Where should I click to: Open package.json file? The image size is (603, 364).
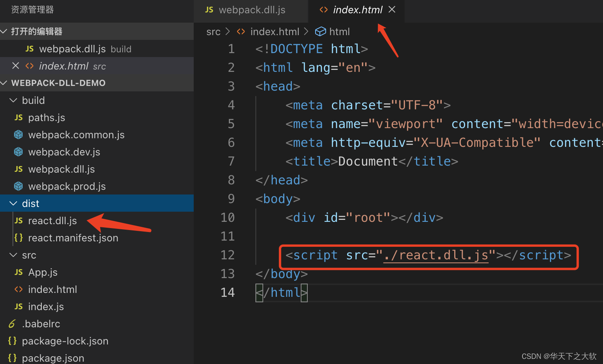tap(97, 357)
